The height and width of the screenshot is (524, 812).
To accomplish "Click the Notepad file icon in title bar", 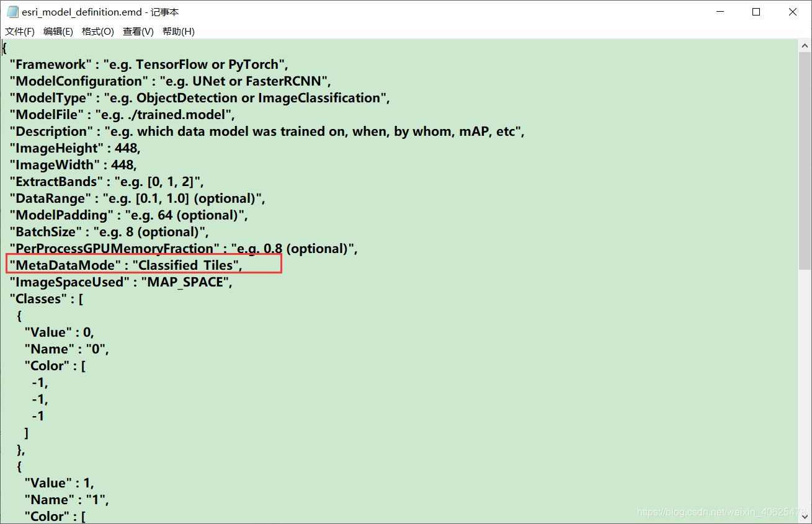I will [12, 12].
